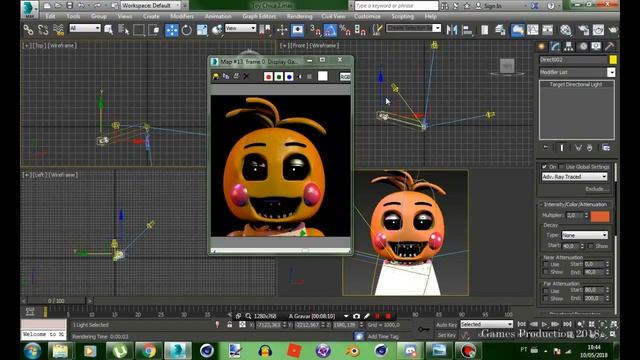Click the Mirror tool icon
The height and width of the screenshot is (360, 640).
pyautogui.click(x=452, y=30)
